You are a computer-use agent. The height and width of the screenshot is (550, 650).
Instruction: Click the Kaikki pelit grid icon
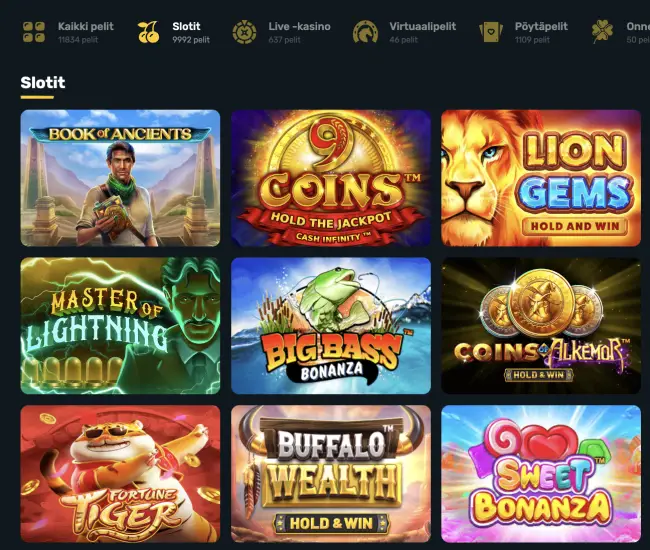point(34,32)
